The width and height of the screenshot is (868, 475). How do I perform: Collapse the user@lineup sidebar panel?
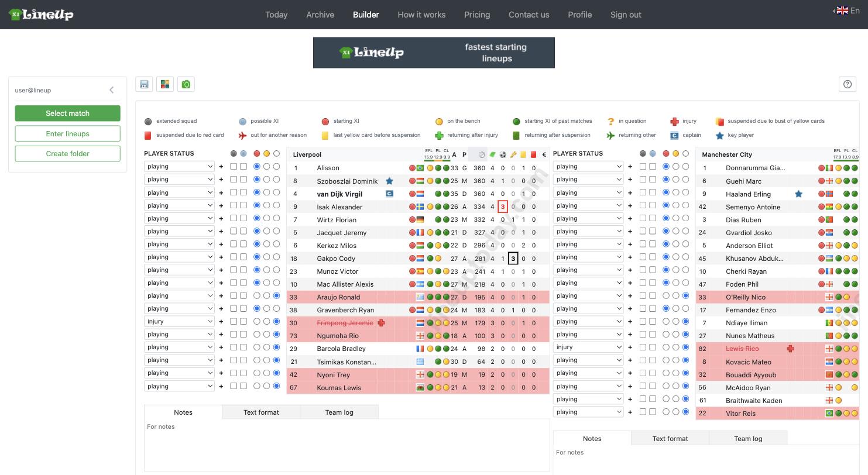pos(111,90)
